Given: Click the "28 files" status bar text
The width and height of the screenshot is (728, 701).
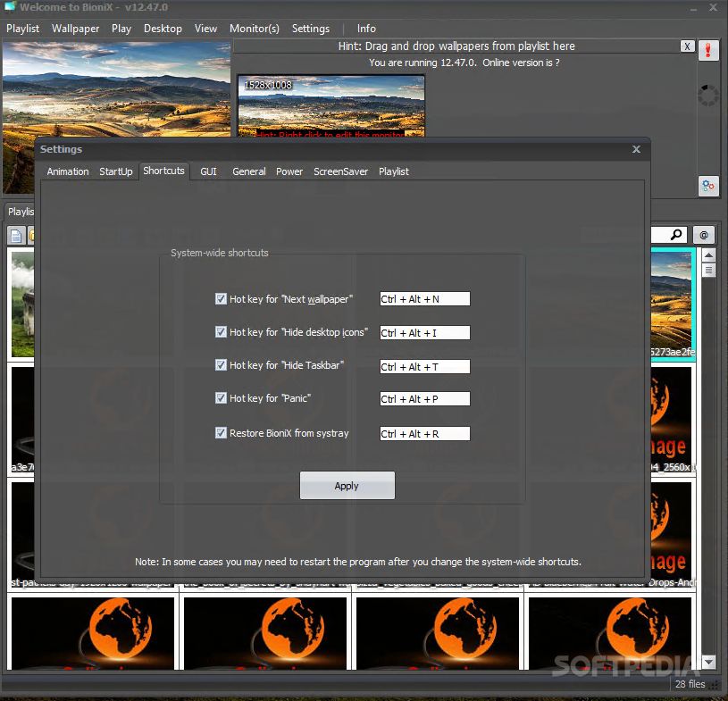Looking at the screenshot, I should tap(690, 684).
